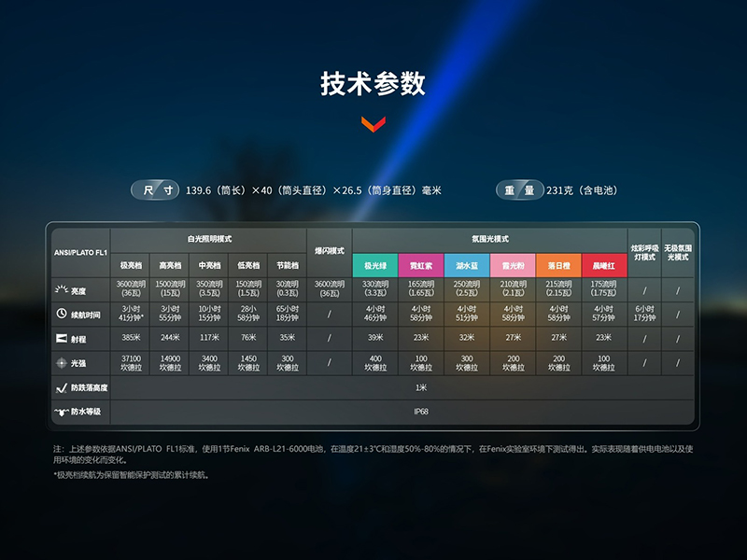This screenshot has width=747, height=560.
Task: Click the light intensity (光强) icon
Action: coord(62,362)
